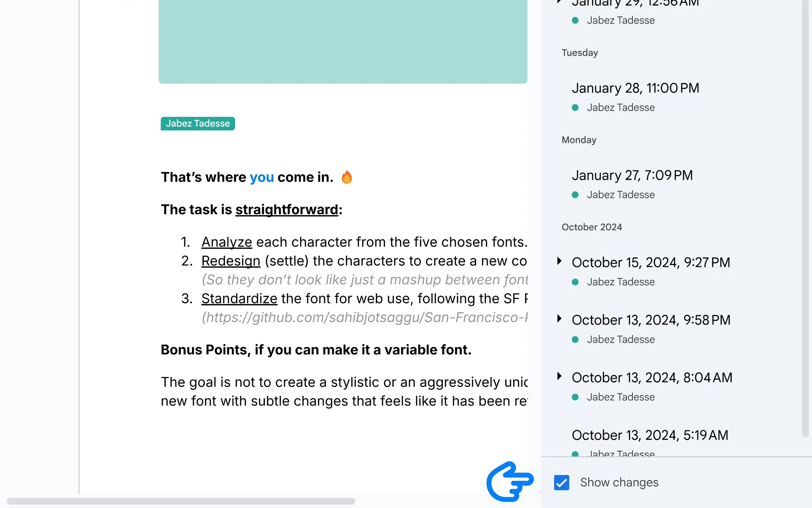
Task: Click green status dot on January 28 entry
Action: (577, 107)
